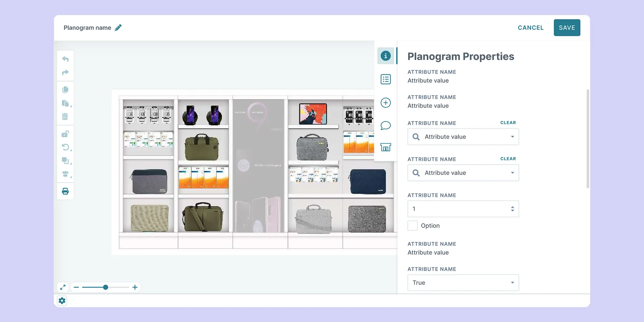Click the CANCEL button
Image resolution: width=644 pixels, height=322 pixels.
click(x=531, y=28)
